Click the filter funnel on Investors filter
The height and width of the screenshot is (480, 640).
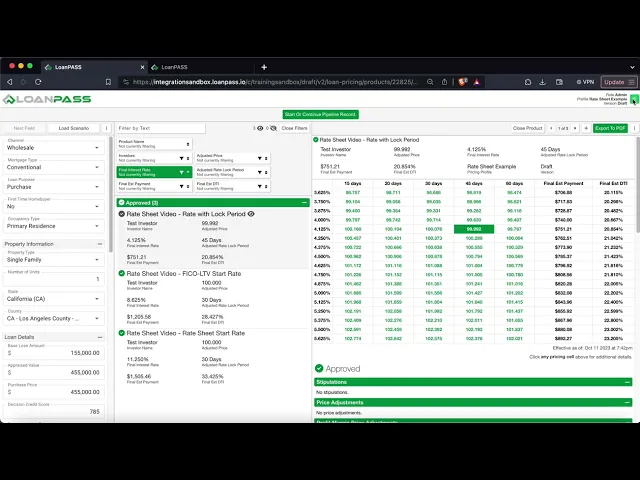[x=182, y=158]
